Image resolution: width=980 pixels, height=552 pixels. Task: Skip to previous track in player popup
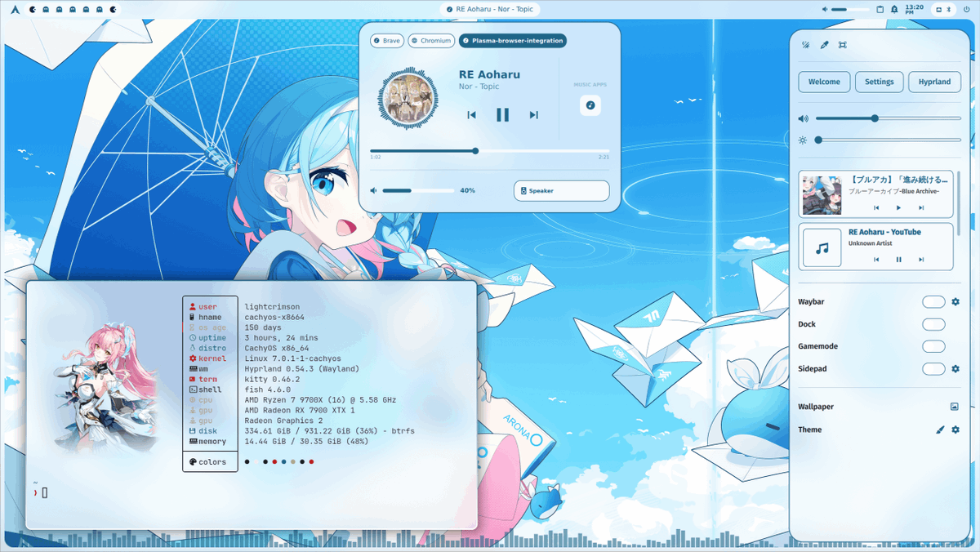471,115
